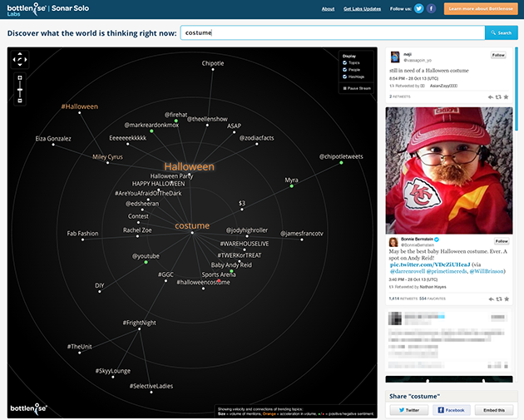Favorite the 'still in need of a Halloween costume' tweet
The image size is (524, 420).
pos(506,97)
